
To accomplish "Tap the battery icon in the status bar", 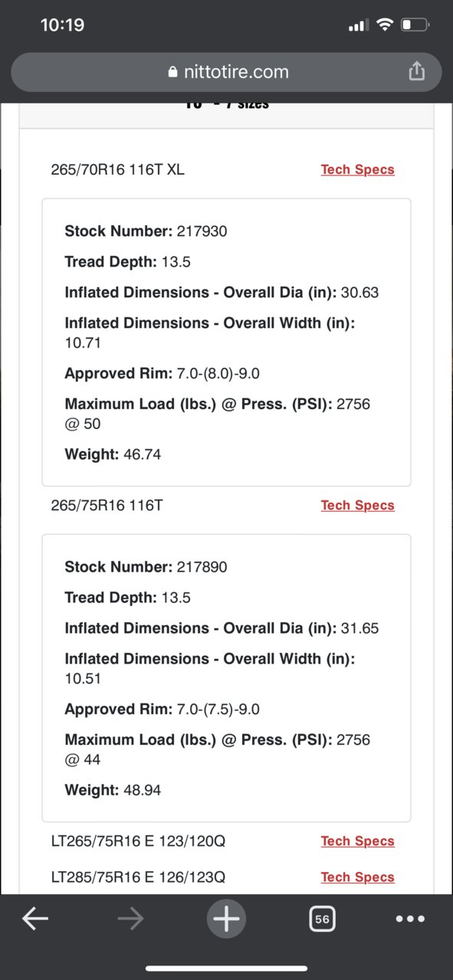I will tap(416, 25).
